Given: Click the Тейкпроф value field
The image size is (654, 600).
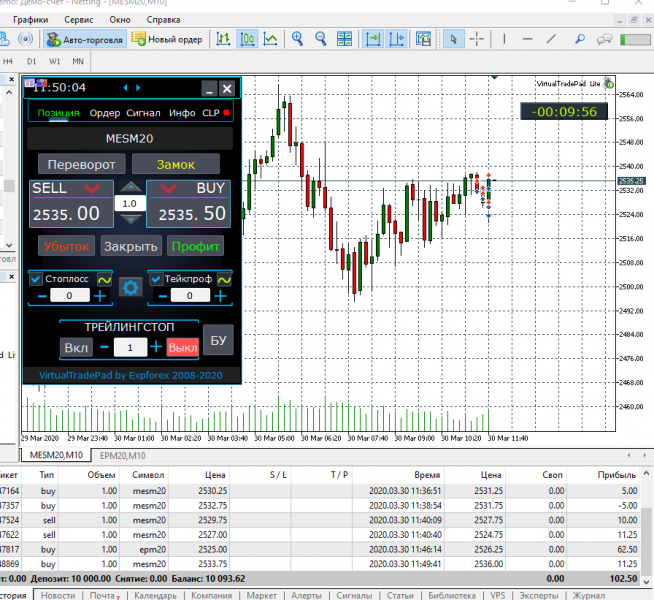Looking at the screenshot, I should 190,296.
